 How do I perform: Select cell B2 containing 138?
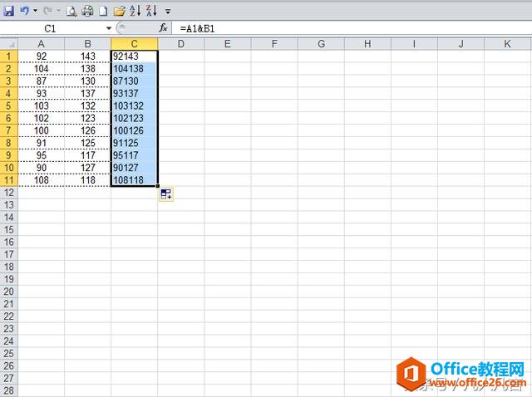tap(87, 69)
